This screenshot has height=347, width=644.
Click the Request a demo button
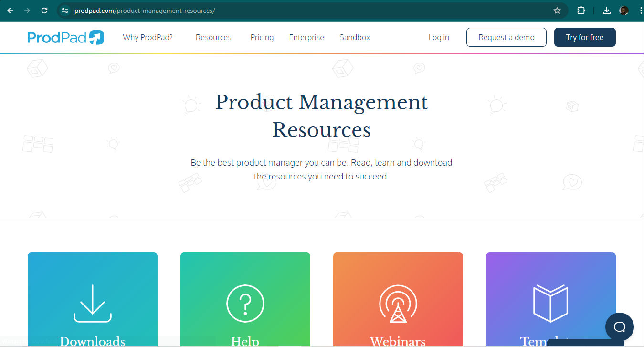pyautogui.click(x=506, y=37)
